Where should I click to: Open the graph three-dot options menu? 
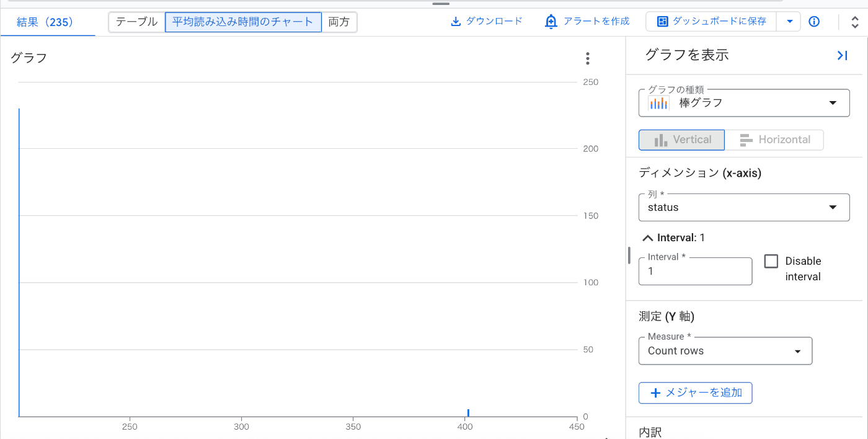(588, 59)
